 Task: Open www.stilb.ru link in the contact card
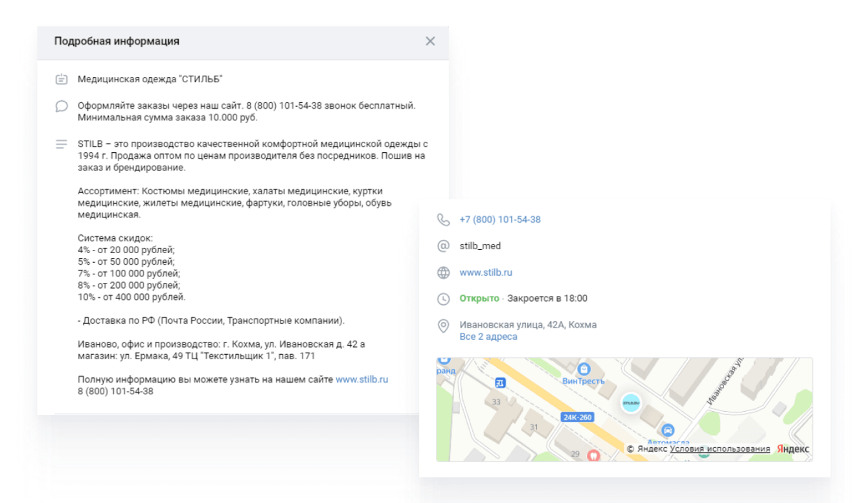coord(486,273)
